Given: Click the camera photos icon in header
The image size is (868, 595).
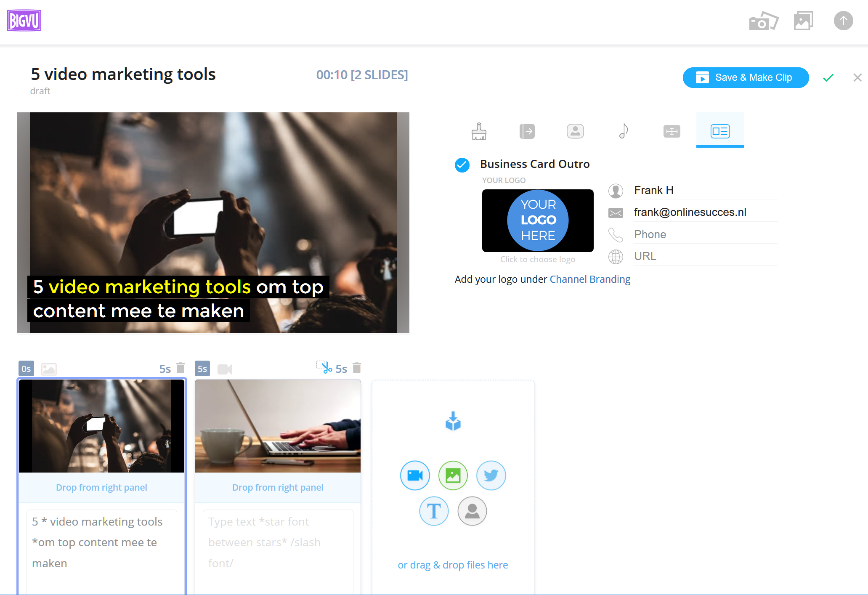Looking at the screenshot, I should [764, 21].
